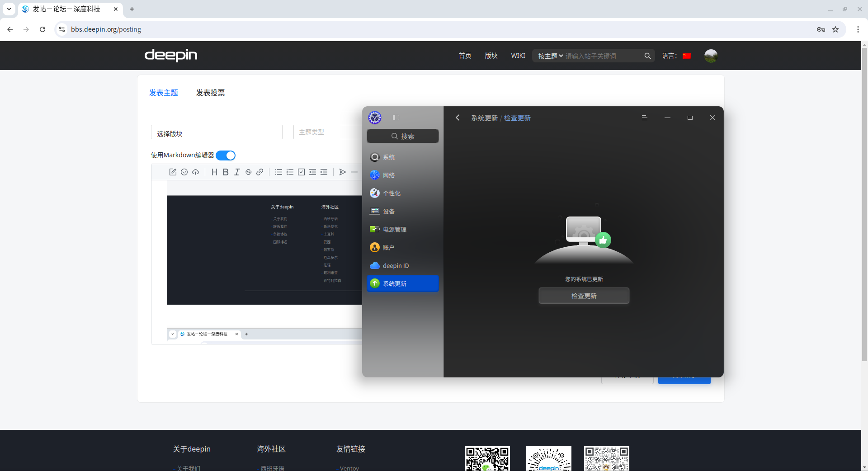The height and width of the screenshot is (471, 868).
Task: Click 系统更新 in the breadcrumb
Action: (485, 118)
